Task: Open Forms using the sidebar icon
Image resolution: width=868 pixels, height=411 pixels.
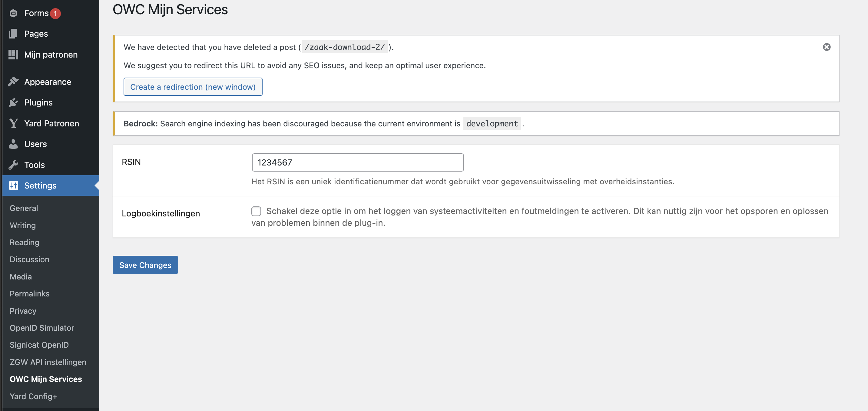Action: [x=14, y=13]
